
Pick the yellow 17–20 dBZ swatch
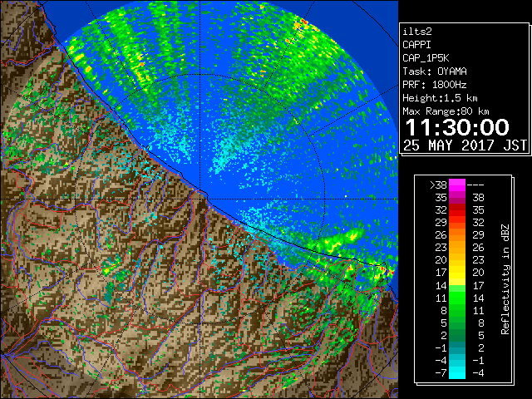click(457, 273)
